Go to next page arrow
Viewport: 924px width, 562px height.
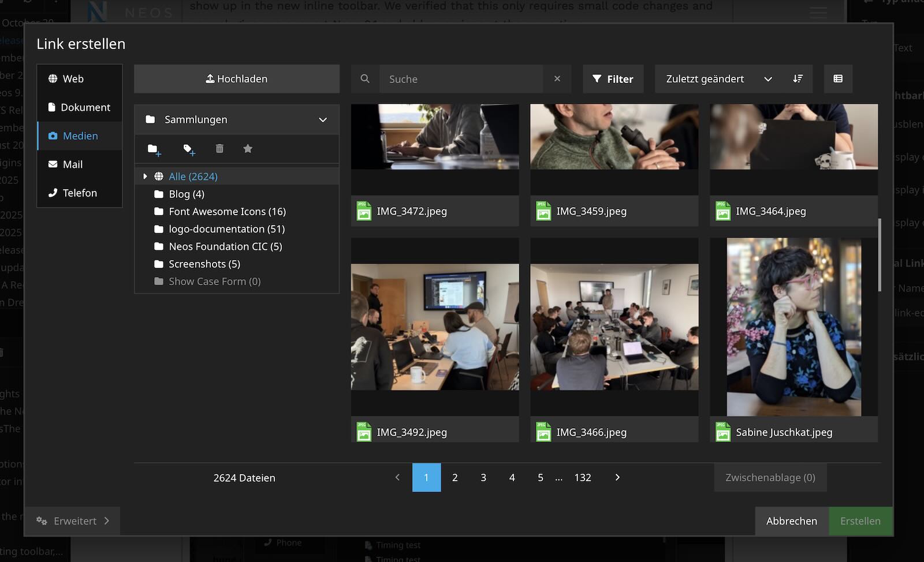(x=617, y=478)
